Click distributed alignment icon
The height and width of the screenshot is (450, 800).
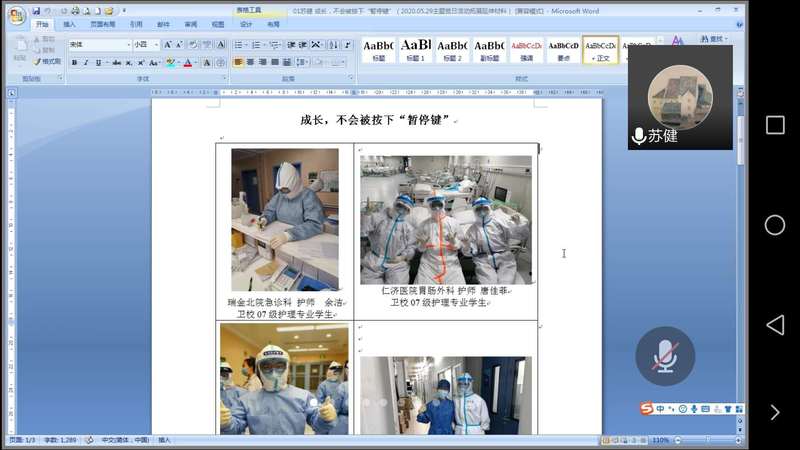pos(287,62)
